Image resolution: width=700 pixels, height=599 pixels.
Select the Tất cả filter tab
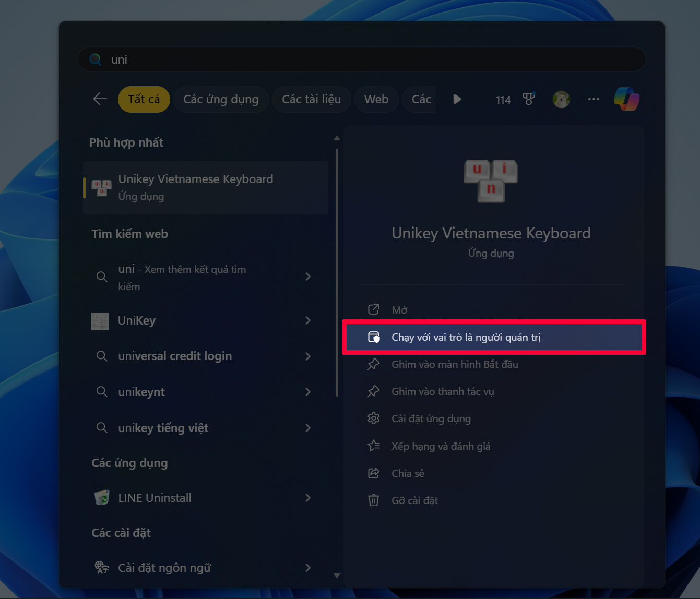coord(144,99)
